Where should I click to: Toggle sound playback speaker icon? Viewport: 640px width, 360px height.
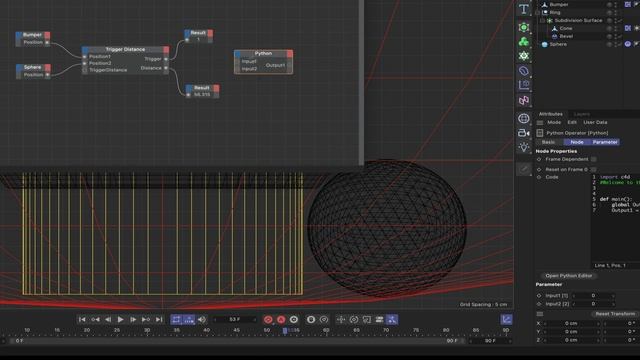point(202,320)
